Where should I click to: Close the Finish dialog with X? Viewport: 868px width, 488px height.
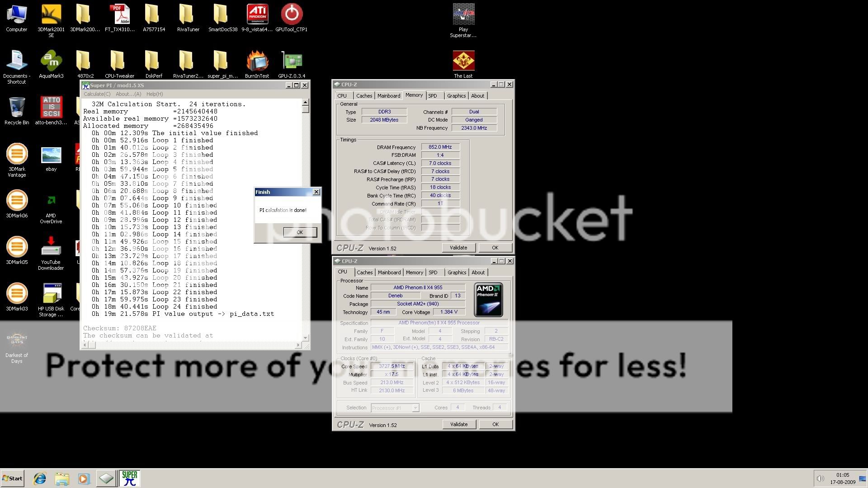point(316,192)
